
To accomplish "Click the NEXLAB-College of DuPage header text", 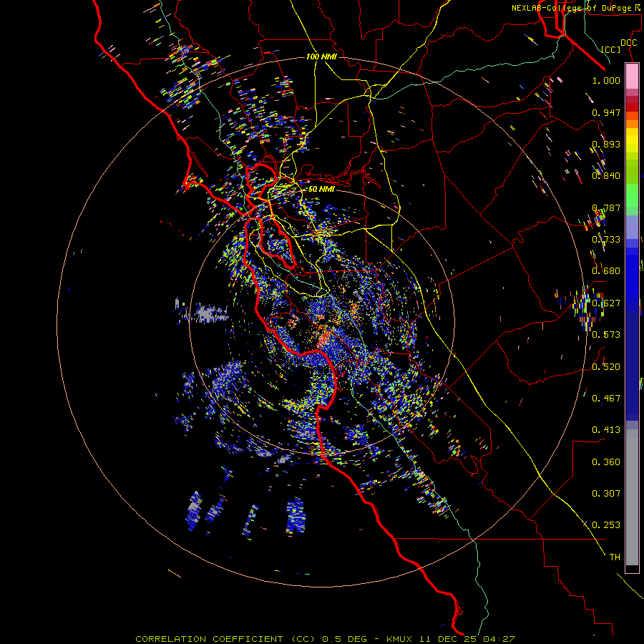I will point(577,8).
